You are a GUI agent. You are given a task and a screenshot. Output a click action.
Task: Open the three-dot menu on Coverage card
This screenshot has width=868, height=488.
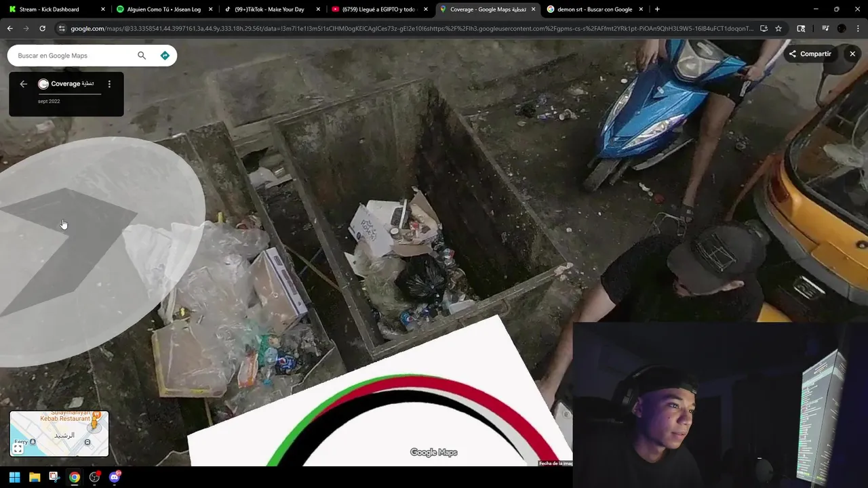(x=109, y=84)
